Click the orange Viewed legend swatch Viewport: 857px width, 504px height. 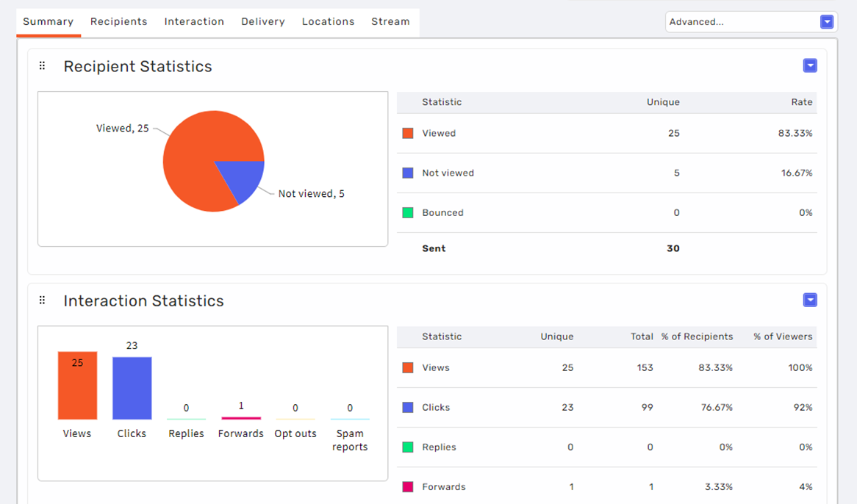(x=408, y=133)
